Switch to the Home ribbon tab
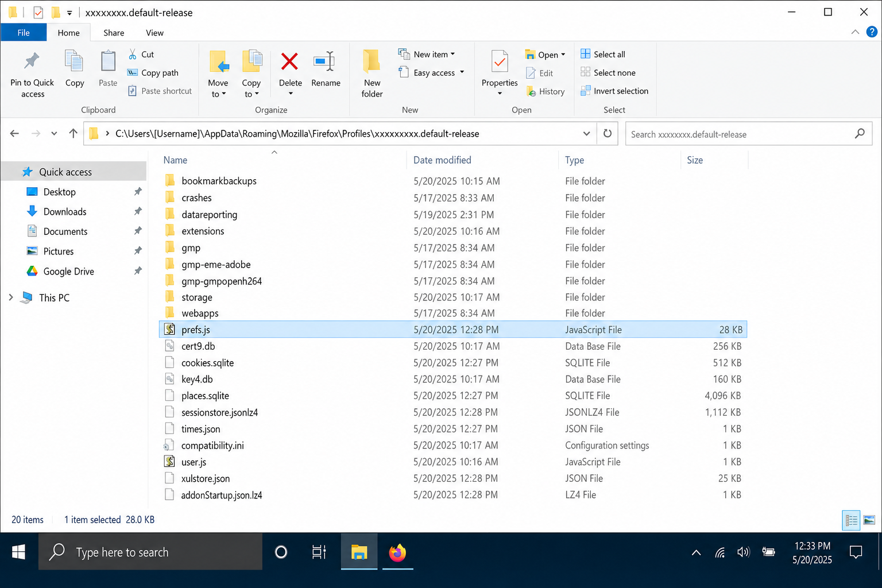This screenshot has width=882, height=588. pos(68,33)
